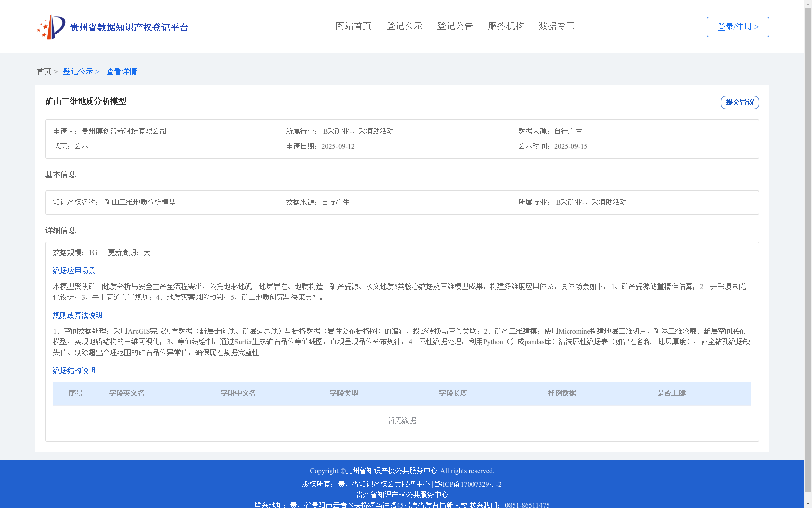The height and width of the screenshot is (508, 812).
Task: Click the platform title 贵州省数据知识产权登记平台
Action: click(x=129, y=27)
